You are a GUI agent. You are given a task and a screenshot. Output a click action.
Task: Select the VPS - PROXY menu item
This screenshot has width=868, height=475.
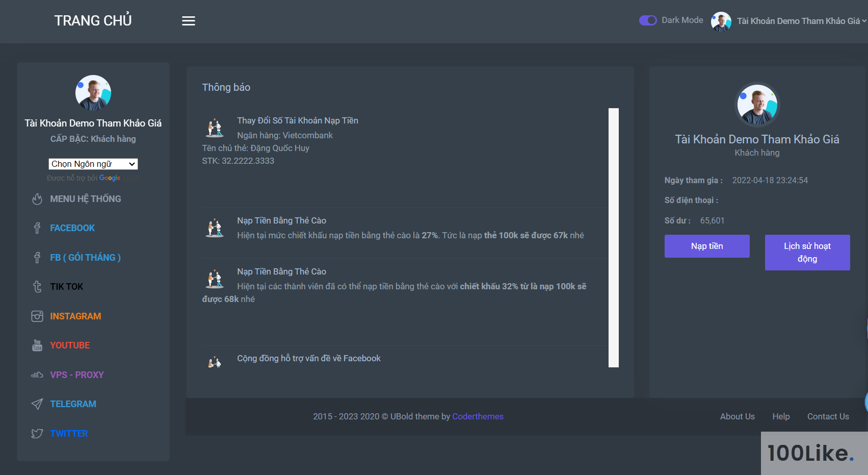coord(77,375)
